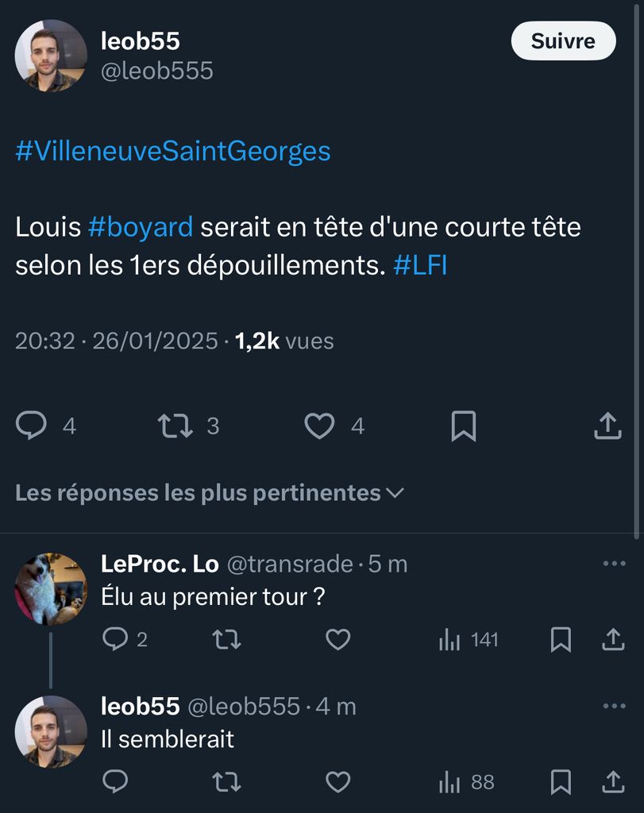Reply to the 'Élu au premier tour ?' comment
644x813 pixels.
[115, 639]
